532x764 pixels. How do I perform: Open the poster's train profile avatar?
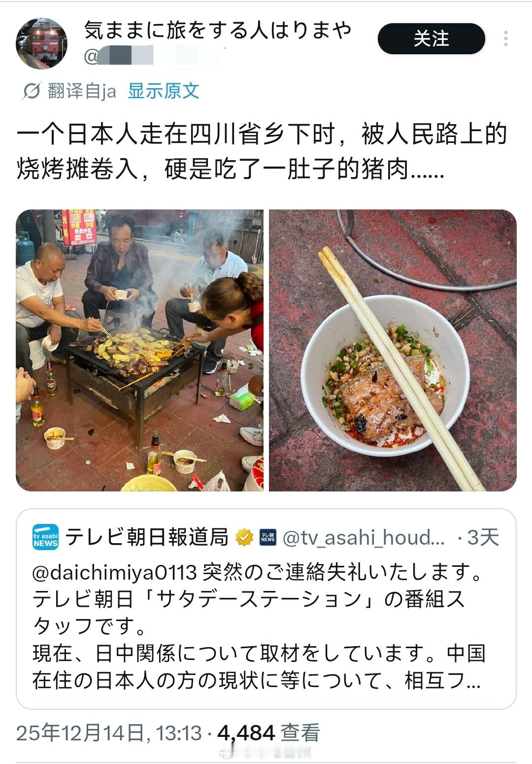pyautogui.click(x=42, y=43)
